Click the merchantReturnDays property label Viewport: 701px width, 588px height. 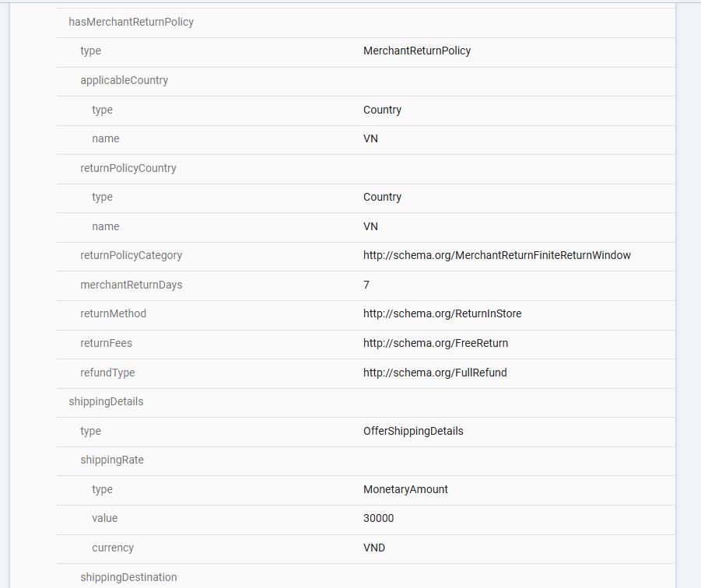click(131, 285)
